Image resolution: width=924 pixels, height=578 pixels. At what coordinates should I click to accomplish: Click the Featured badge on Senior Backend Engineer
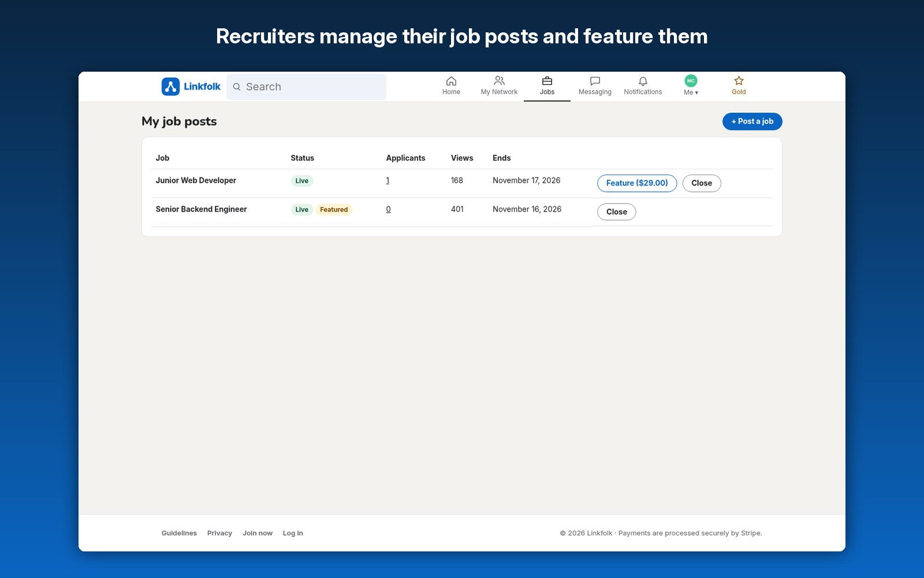coord(334,210)
